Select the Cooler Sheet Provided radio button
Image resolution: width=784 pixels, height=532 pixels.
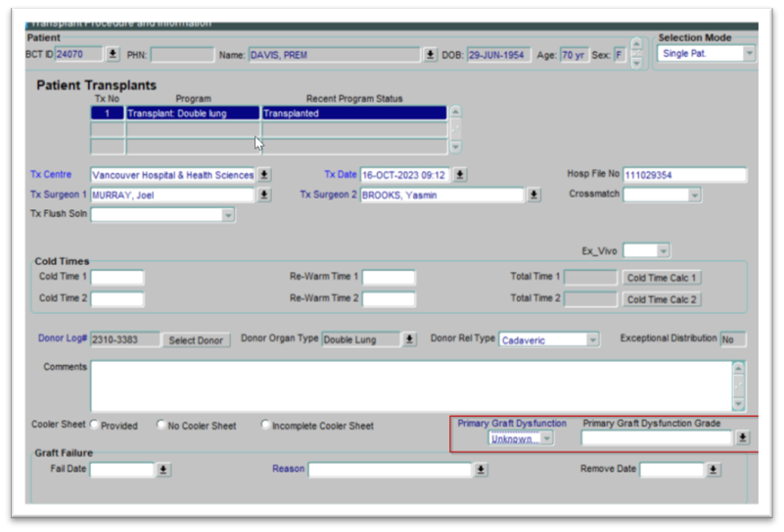[x=95, y=425]
